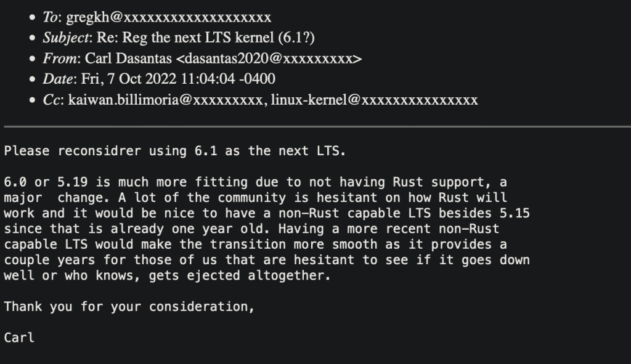Click the line Thank you for your consideration
The width and height of the screenshot is (631, 364).
pos(129,307)
